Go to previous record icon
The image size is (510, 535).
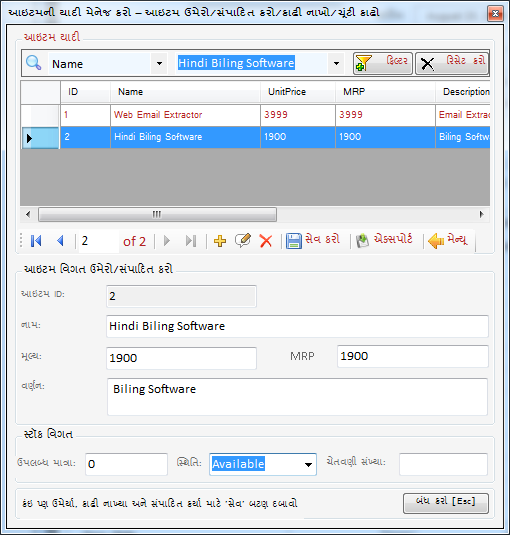coord(60,241)
